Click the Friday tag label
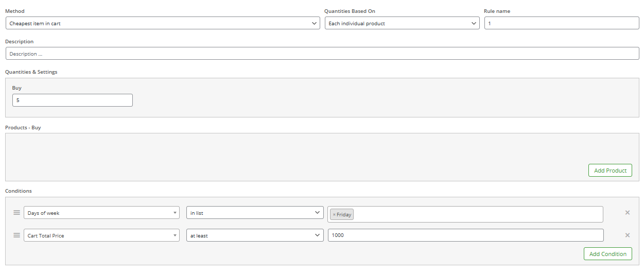The height and width of the screenshot is (272, 644). tap(344, 215)
